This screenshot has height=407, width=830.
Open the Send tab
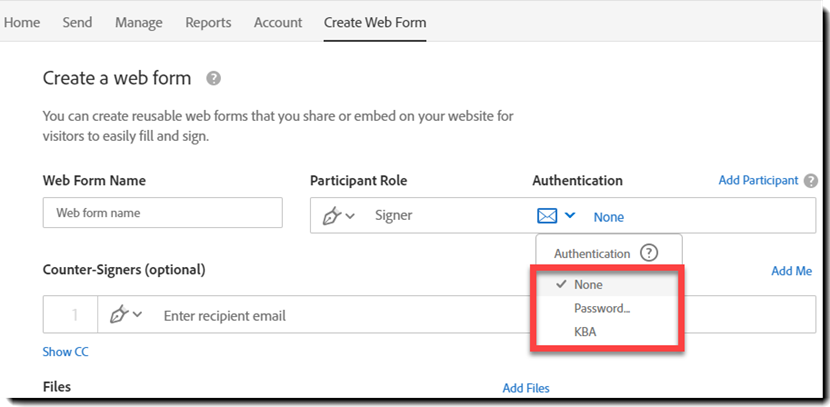tap(77, 22)
